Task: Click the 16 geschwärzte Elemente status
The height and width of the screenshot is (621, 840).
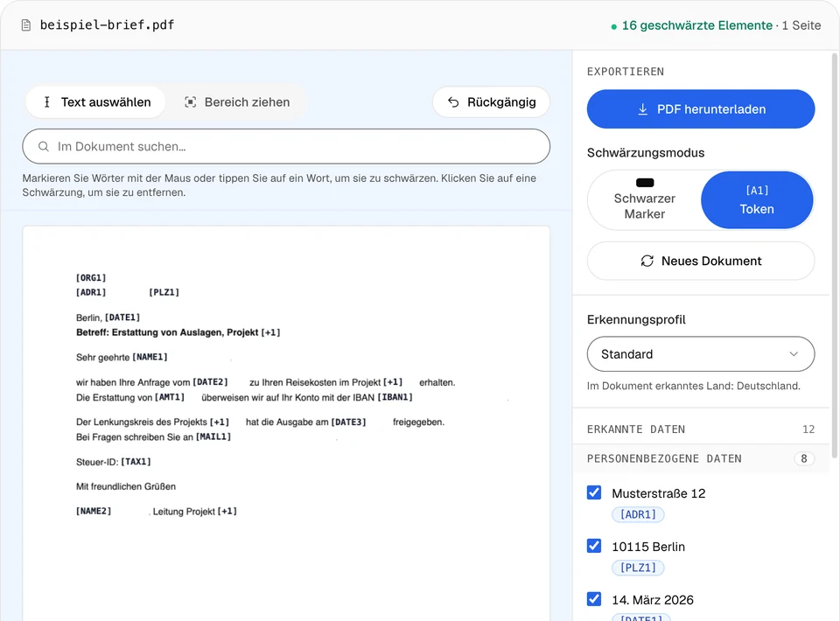Action: pyautogui.click(x=696, y=25)
